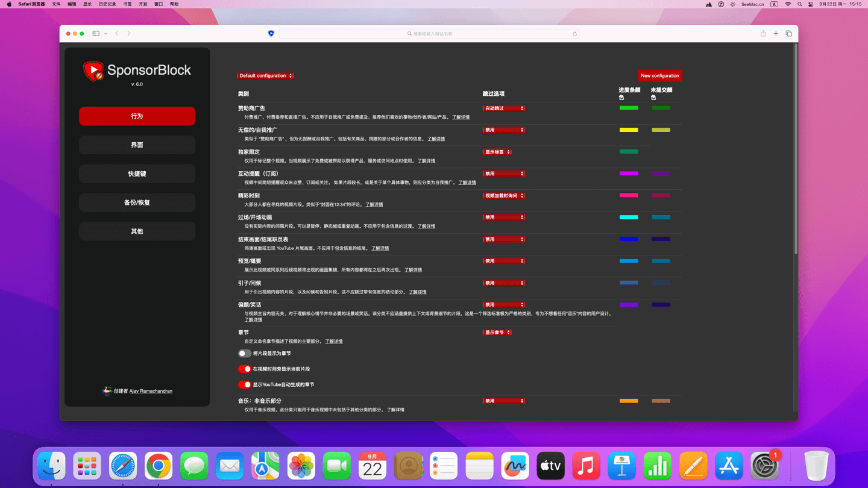Click the SponsorBlock logo icon
The width and height of the screenshot is (868, 488).
click(93, 71)
